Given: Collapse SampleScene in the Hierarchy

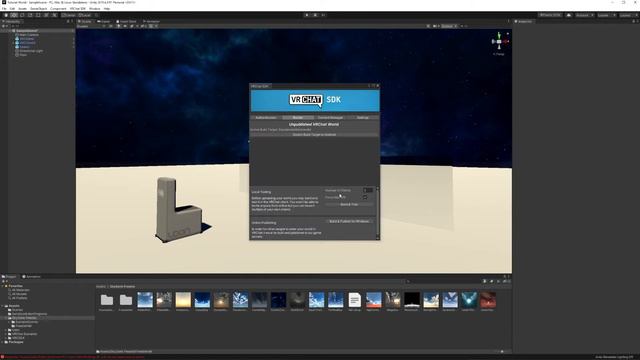Looking at the screenshot, I should (x=11, y=31).
